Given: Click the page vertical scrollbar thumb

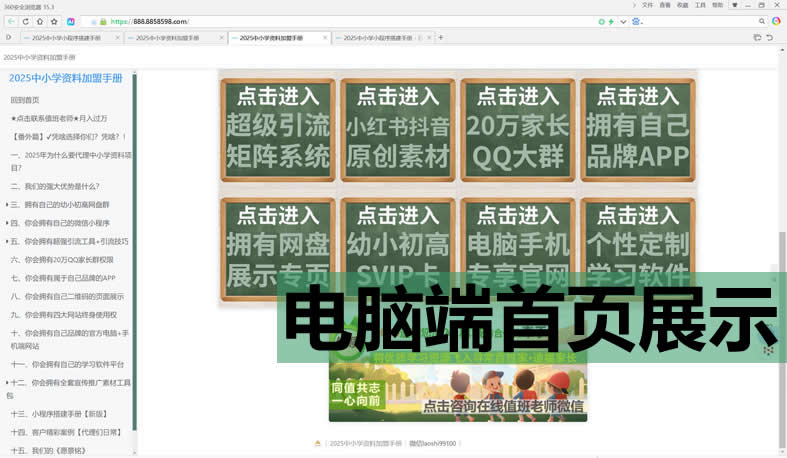Looking at the screenshot, I should coord(782,339).
